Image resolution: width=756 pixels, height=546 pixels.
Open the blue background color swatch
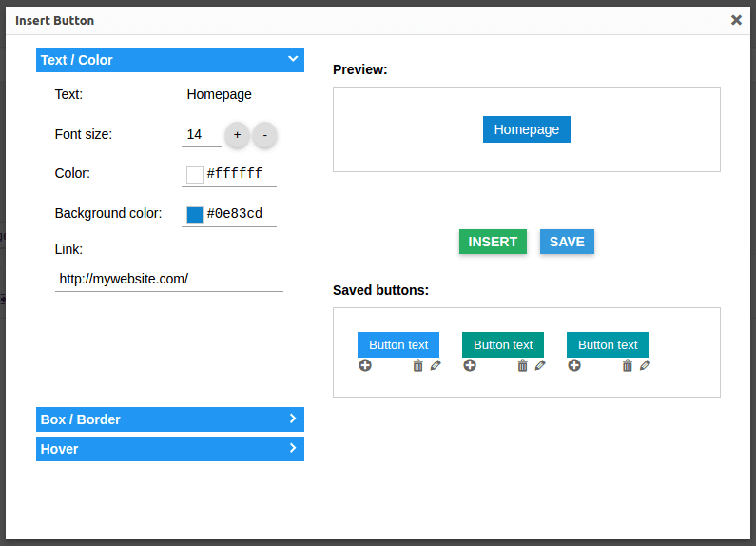(195, 214)
